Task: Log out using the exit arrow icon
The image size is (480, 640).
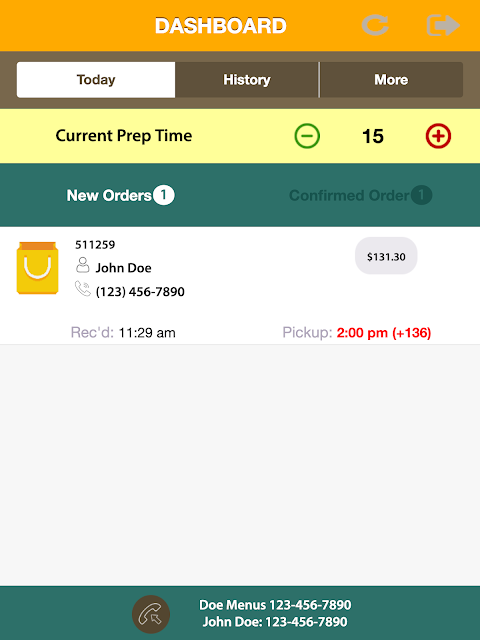Action: [443, 25]
